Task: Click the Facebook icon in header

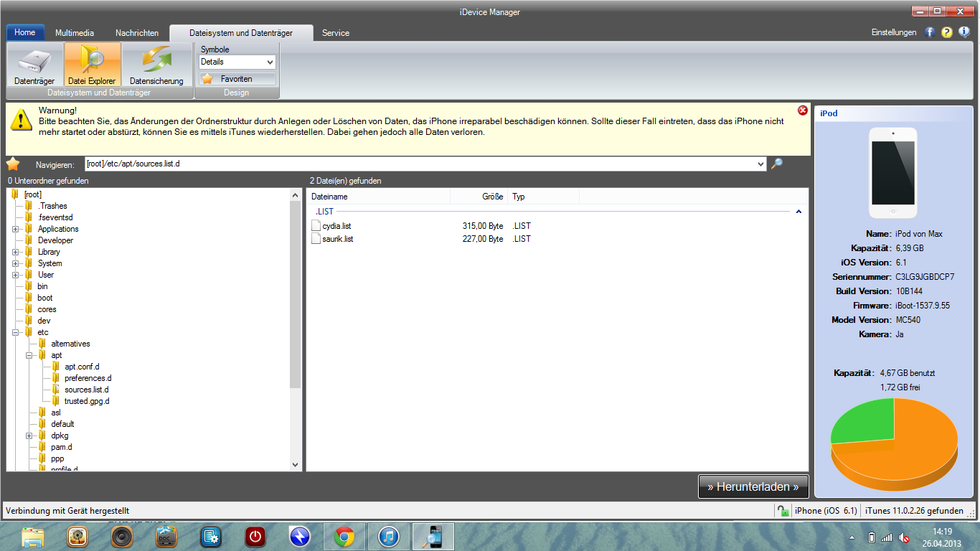Action: point(930,32)
